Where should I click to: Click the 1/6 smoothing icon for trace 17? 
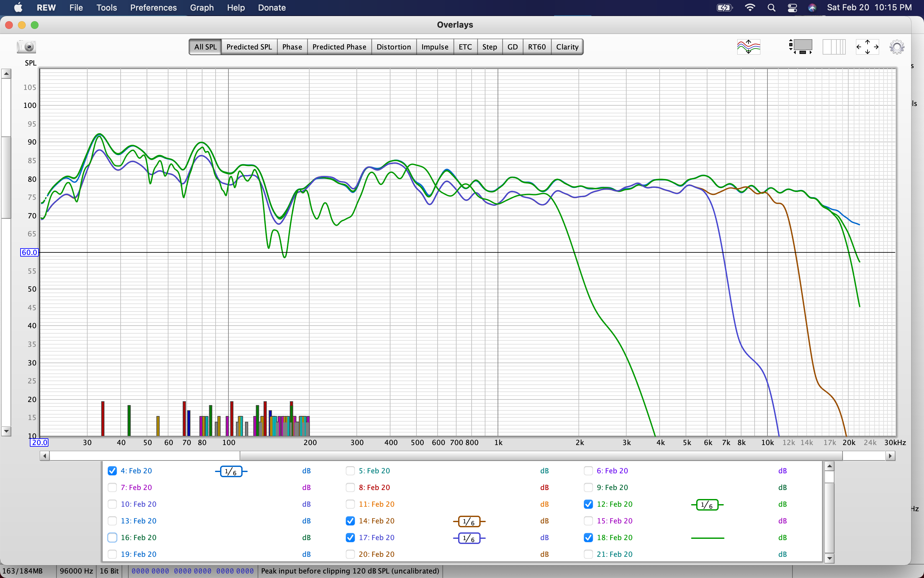[x=469, y=538]
